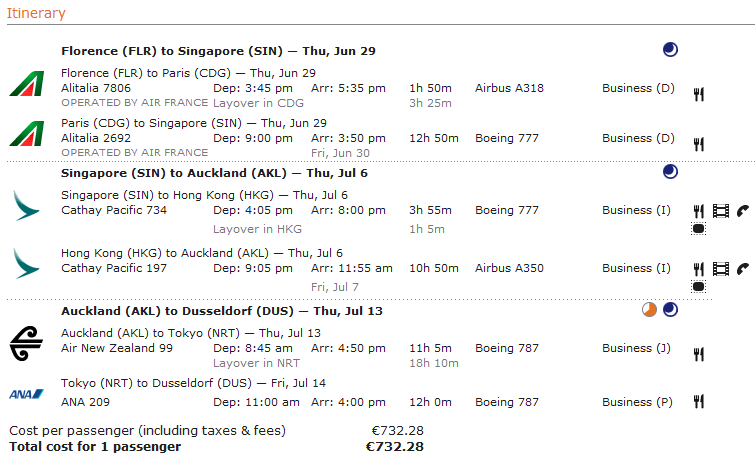The width and height of the screenshot is (755, 462).
Task: Click Cathay Pacific logo for flight 734
Action: coord(24,206)
